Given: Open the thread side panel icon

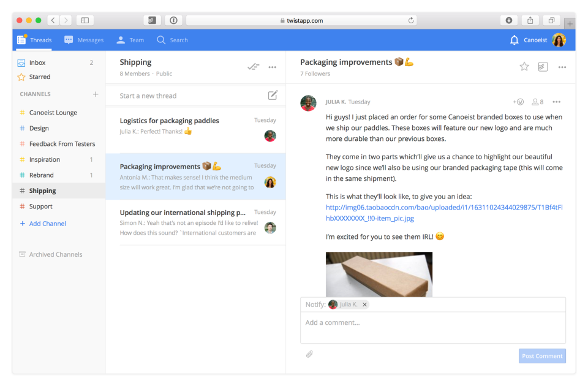Looking at the screenshot, I should [x=543, y=67].
